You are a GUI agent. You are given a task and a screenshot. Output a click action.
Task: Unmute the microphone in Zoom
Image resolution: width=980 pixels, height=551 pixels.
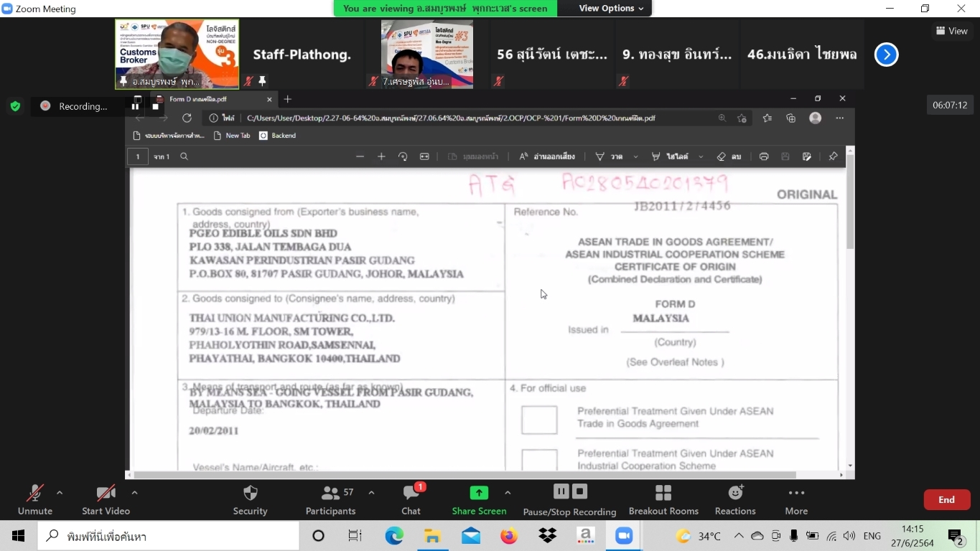tap(34, 500)
